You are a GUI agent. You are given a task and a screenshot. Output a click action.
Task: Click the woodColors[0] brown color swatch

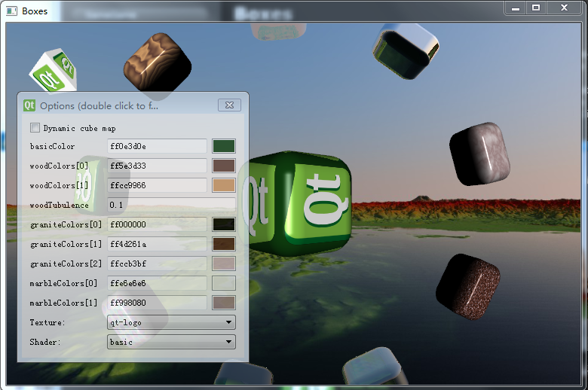click(x=224, y=166)
